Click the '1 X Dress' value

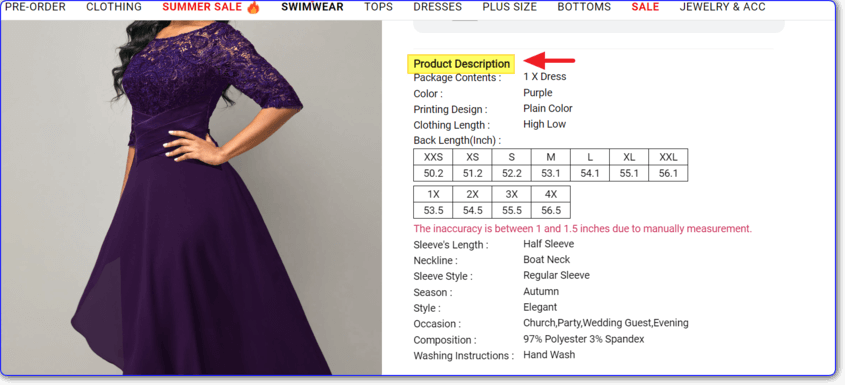pyautogui.click(x=545, y=77)
